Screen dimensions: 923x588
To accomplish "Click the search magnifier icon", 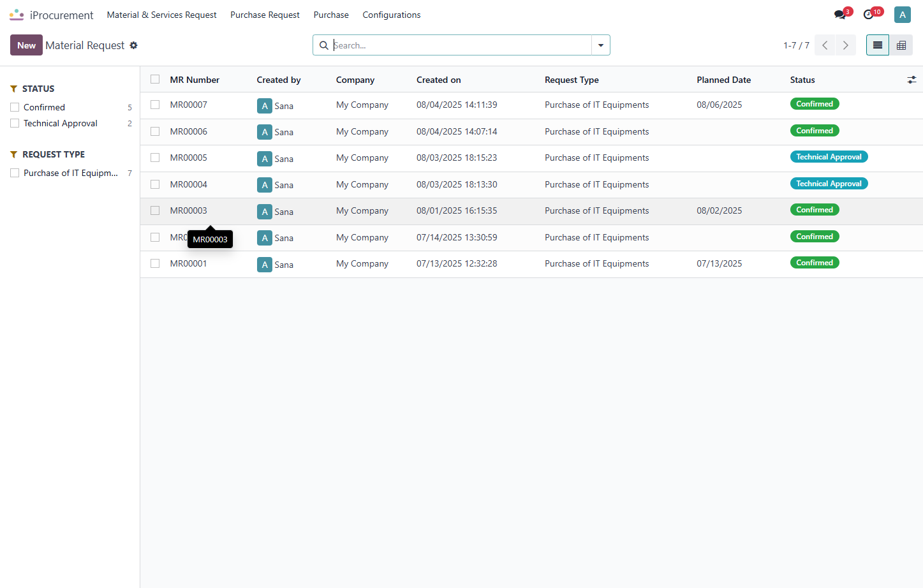I will click(x=324, y=45).
